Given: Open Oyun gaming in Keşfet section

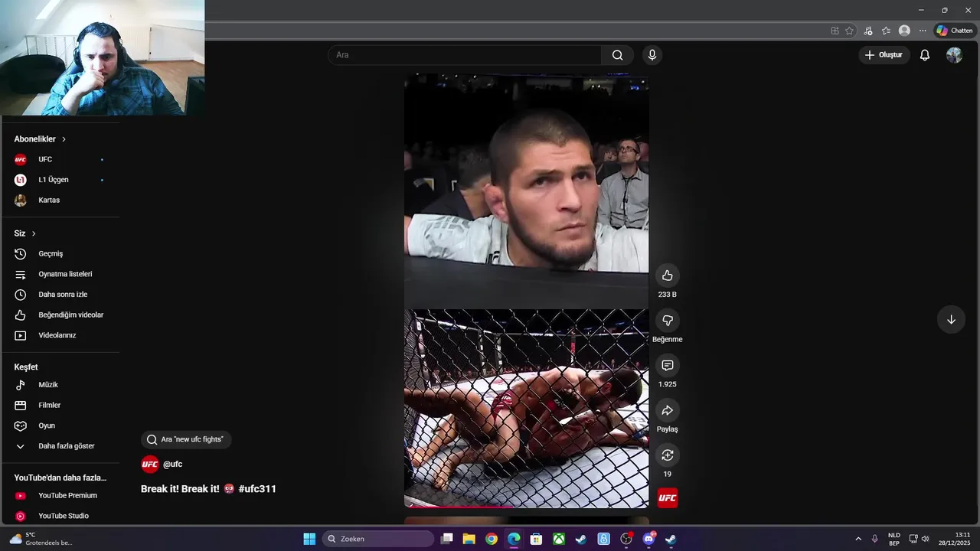Looking at the screenshot, I should point(61,425).
